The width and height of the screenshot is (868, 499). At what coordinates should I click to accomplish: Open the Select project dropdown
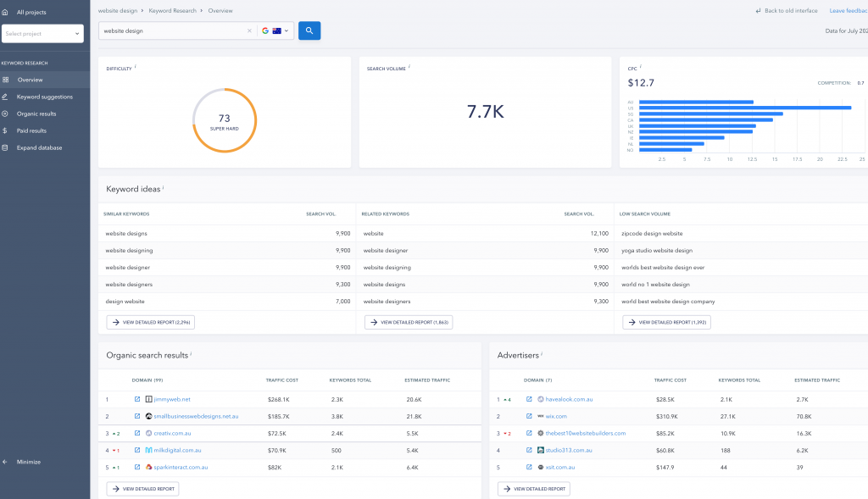point(42,34)
